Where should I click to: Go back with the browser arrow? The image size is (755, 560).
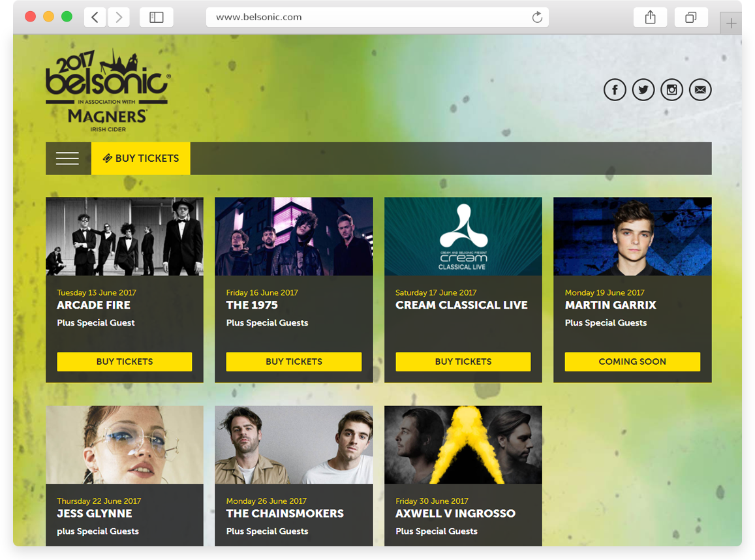(x=95, y=18)
